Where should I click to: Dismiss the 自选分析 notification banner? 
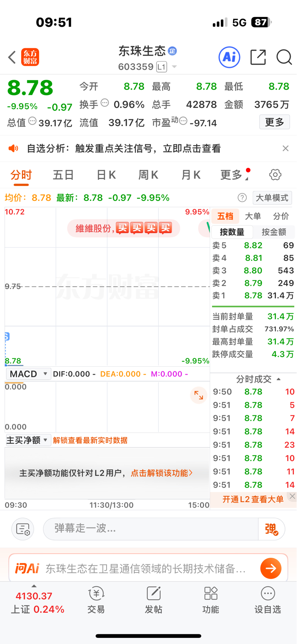click(285, 148)
